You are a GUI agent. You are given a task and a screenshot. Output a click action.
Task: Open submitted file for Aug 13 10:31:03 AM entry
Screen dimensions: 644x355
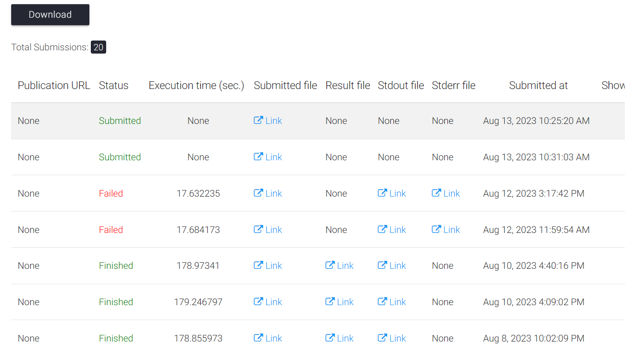click(x=268, y=157)
